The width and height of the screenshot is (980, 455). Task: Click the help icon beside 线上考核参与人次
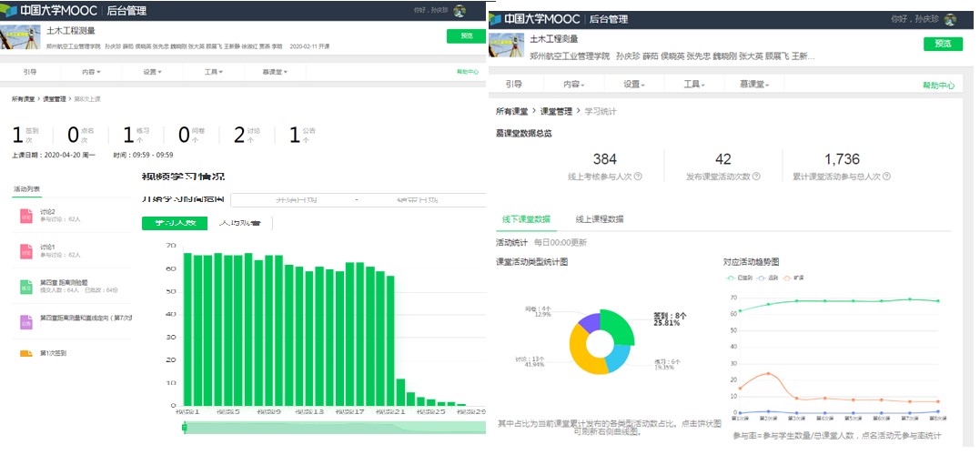point(638,177)
